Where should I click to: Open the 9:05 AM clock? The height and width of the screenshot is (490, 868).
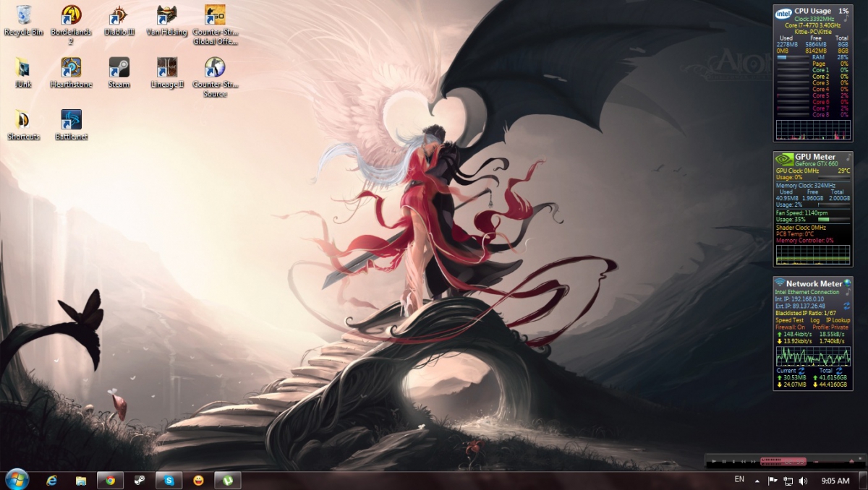click(x=835, y=481)
